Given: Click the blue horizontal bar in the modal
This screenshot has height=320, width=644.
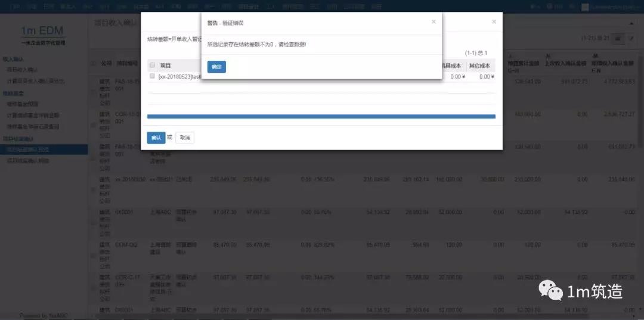Looking at the screenshot, I should 321,117.
